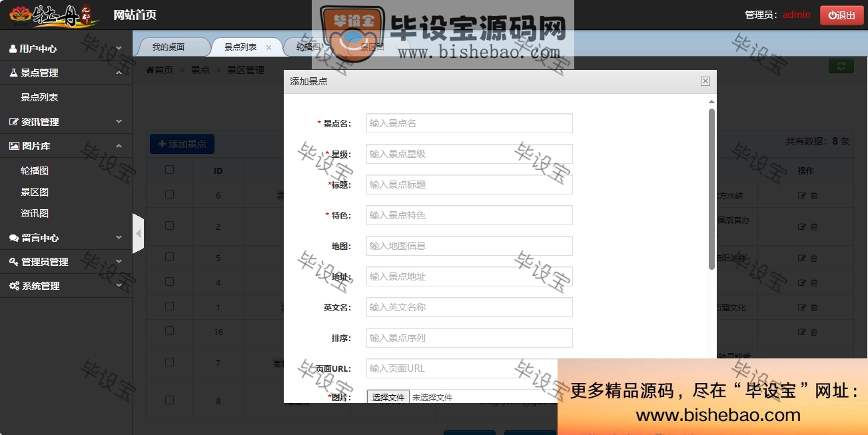Viewport: 868px width, 435px height.
Task: Collapse the 景点管理 menu chevron
Action: (119, 72)
